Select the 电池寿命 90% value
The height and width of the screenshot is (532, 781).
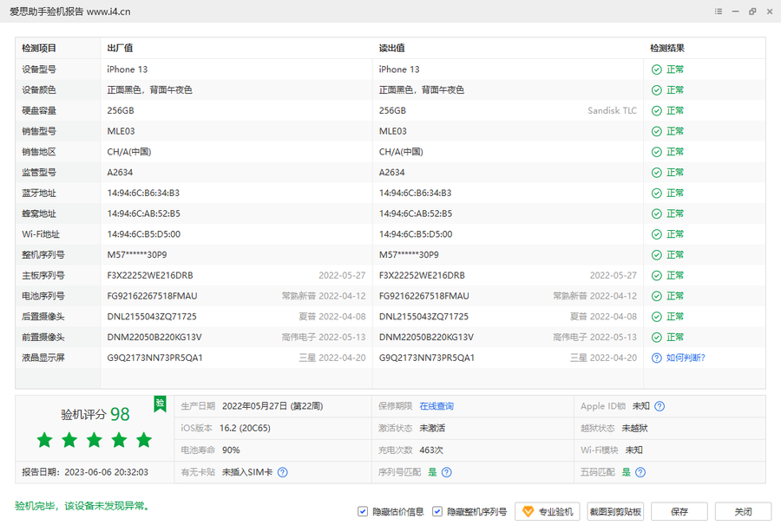point(231,450)
